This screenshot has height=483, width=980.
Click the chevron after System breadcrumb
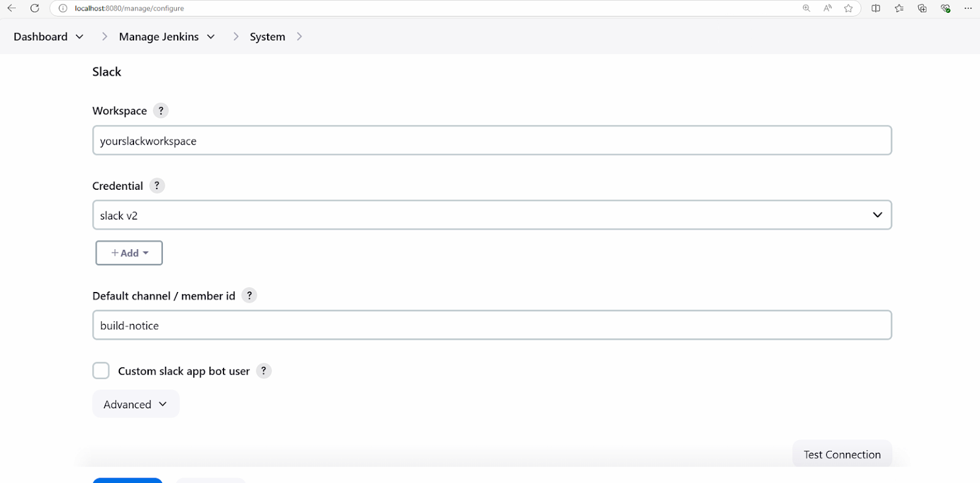[x=300, y=37]
